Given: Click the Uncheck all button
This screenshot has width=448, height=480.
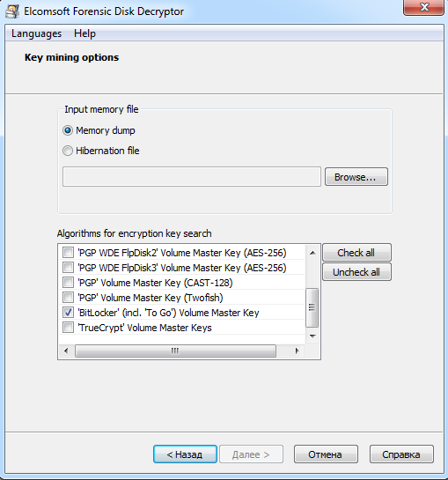Looking at the screenshot, I should click(356, 272).
